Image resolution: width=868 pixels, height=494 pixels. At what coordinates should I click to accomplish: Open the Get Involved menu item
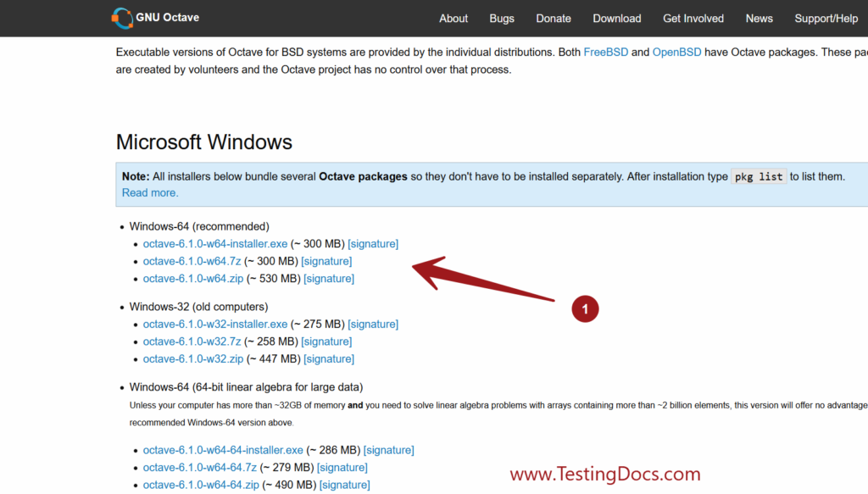693,19
